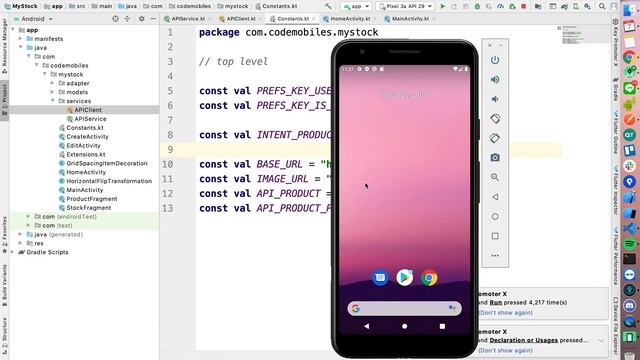Tap the Google search bar on phone
Viewport: 640px width, 360px height.
click(x=404, y=309)
